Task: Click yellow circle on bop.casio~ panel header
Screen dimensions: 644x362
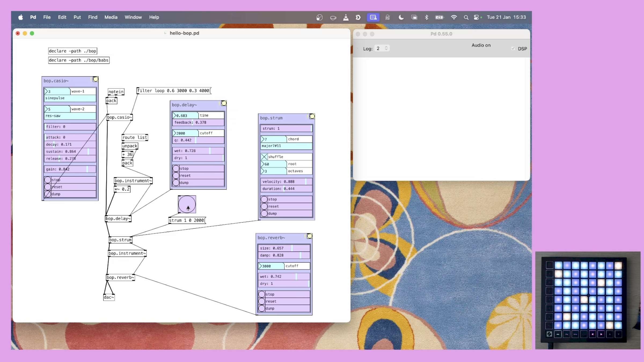Action: (x=96, y=79)
